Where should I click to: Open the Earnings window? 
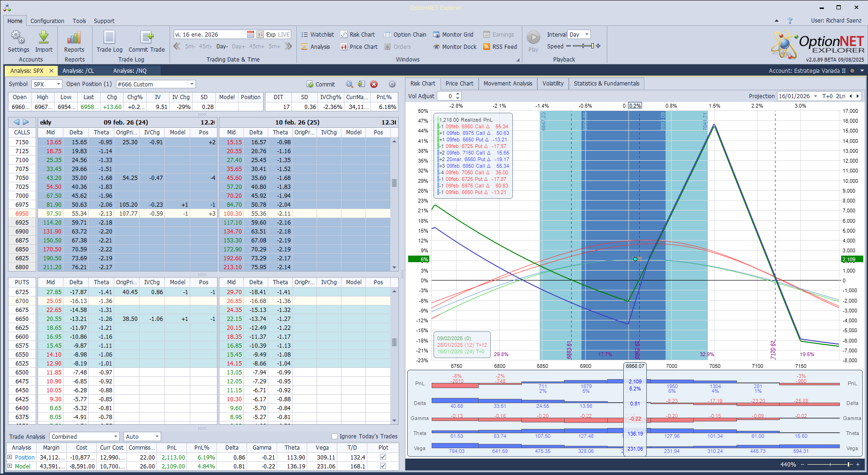pos(498,34)
